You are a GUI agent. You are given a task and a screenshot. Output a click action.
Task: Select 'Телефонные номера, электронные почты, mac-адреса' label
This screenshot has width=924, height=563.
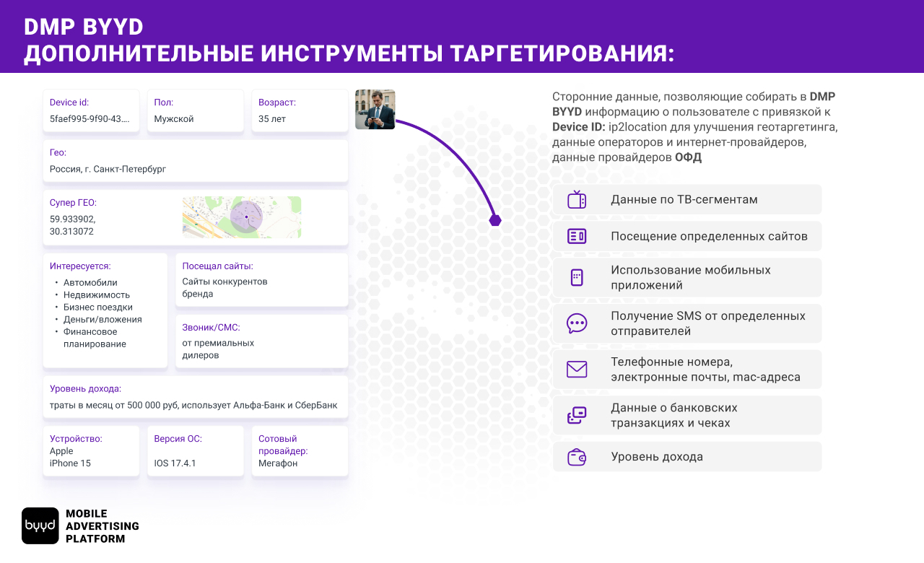point(705,370)
